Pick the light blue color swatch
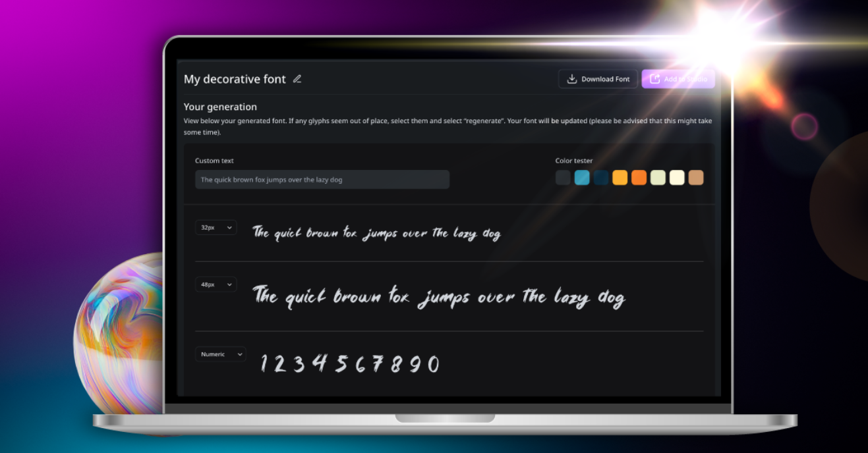868x453 pixels. tap(582, 178)
